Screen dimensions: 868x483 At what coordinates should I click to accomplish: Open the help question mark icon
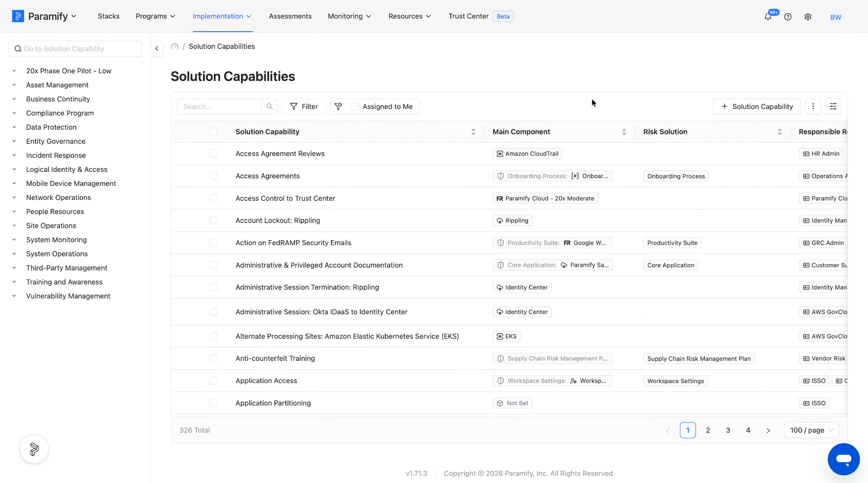pos(788,17)
